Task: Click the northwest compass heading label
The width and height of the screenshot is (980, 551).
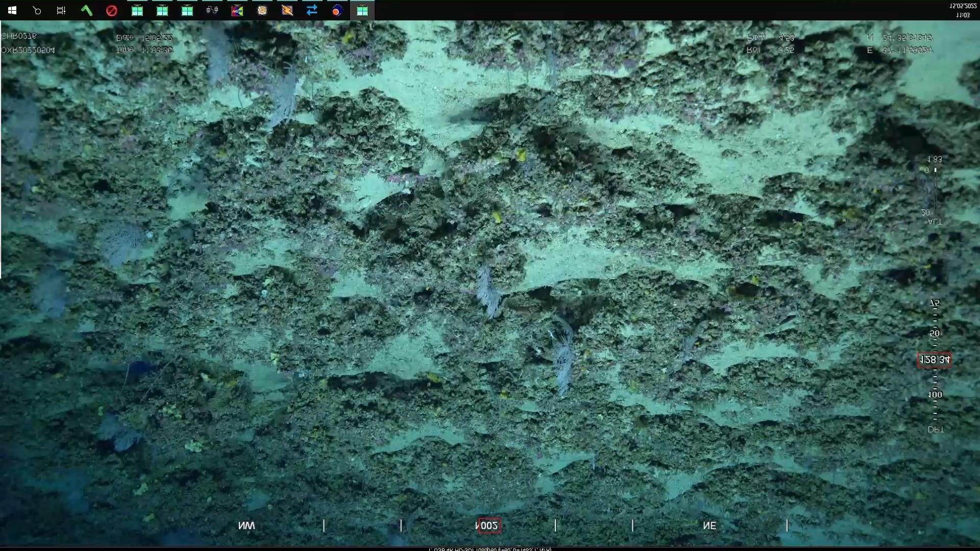Action: pos(247,525)
